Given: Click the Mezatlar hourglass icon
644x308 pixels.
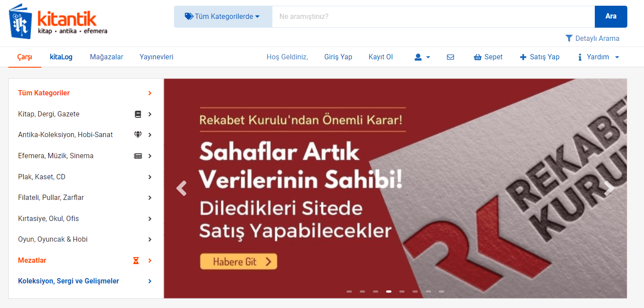Looking at the screenshot, I should (x=136, y=261).
